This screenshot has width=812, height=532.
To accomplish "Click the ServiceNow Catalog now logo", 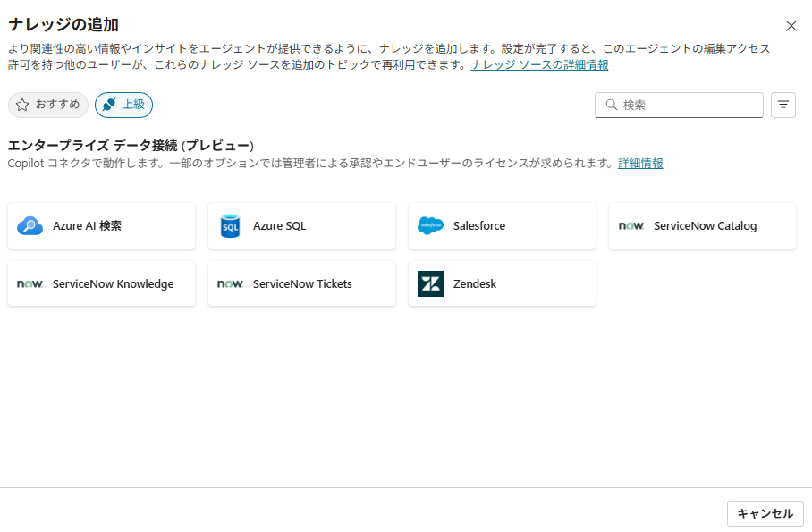I will [631, 226].
